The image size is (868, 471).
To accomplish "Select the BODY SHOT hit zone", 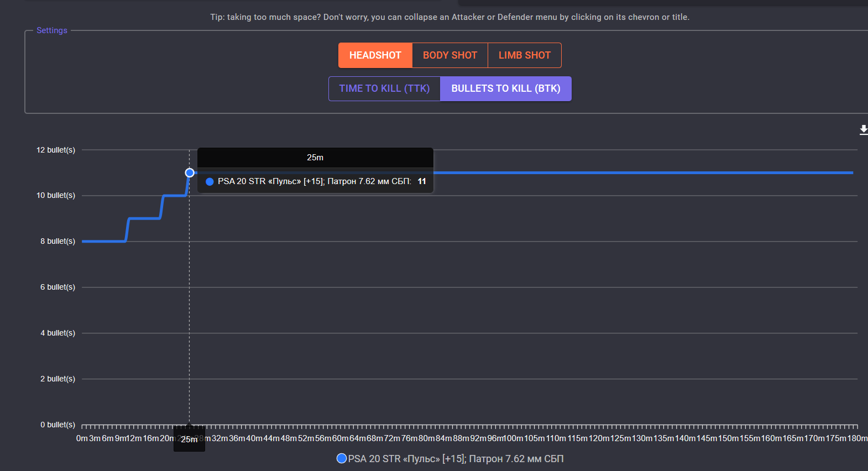I will coord(450,55).
